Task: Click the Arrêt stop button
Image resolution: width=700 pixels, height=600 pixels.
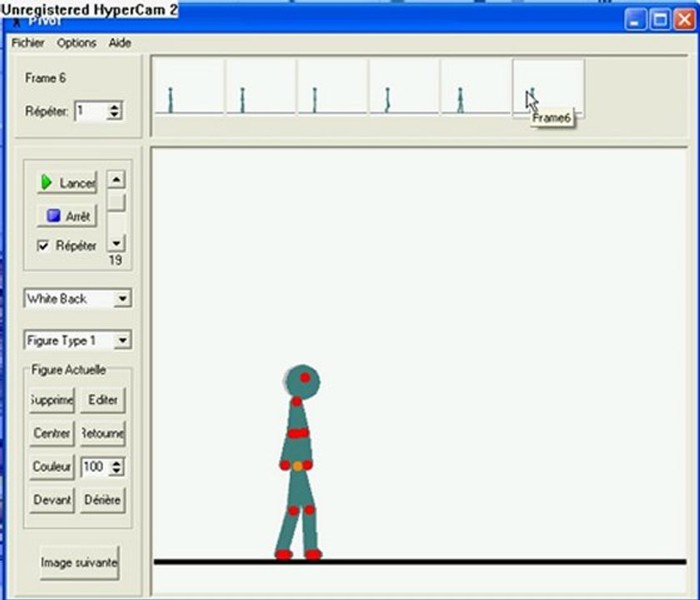Action: (x=67, y=216)
